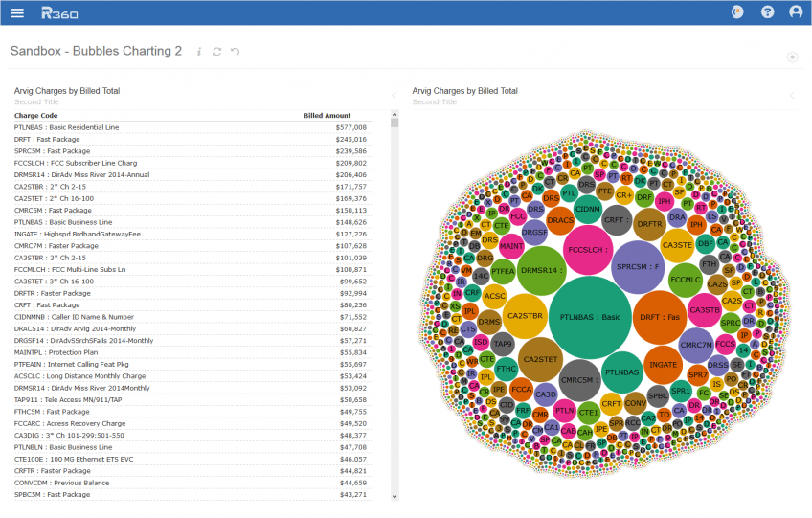Sort by Billed Amount column header
This screenshot has width=812, height=518.
(x=327, y=116)
